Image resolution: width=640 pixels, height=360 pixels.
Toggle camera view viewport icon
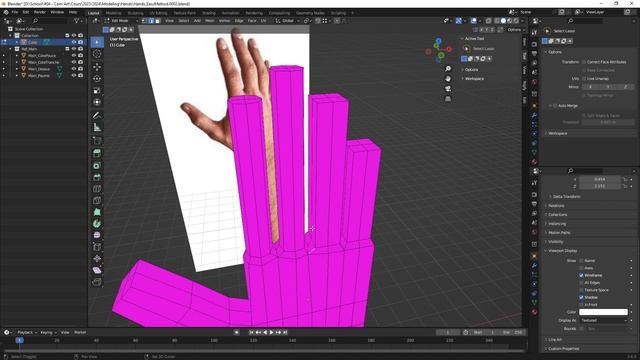coord(448,89)
